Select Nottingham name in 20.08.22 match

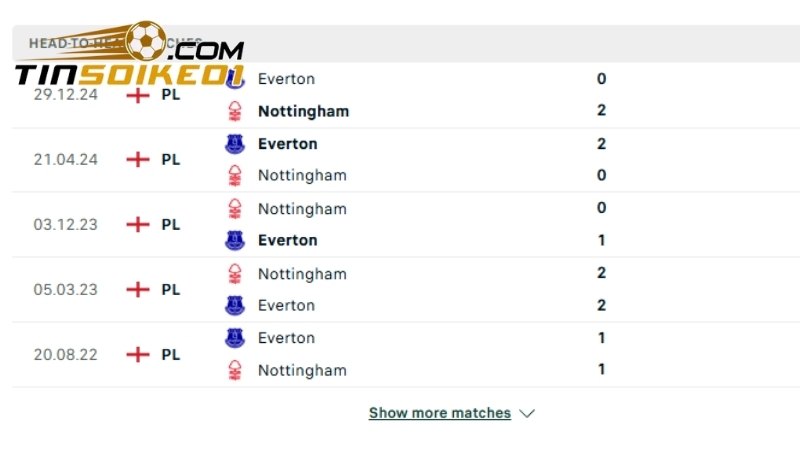pyautogui.click(x=302, y=370)
